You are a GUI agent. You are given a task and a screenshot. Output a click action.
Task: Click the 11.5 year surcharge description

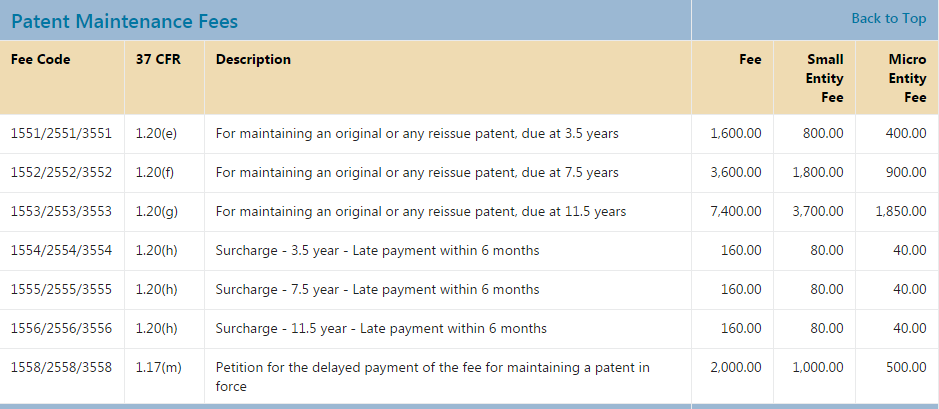point(381,328)
